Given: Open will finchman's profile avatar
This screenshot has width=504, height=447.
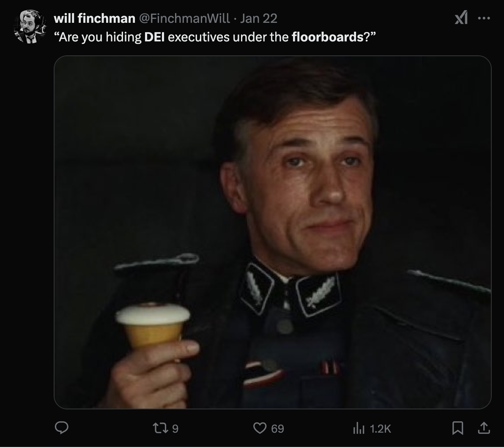Looking at the screenshot, I should (x=30, y=26).
